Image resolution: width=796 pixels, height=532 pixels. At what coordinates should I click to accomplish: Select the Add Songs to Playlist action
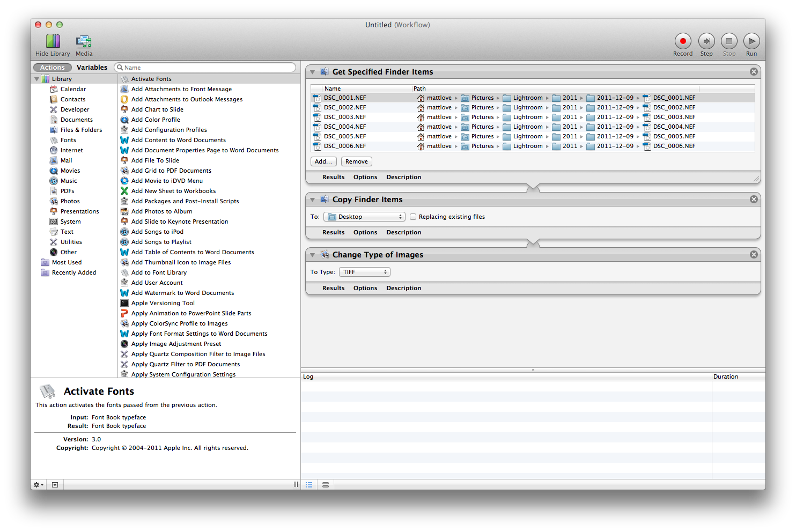209,242
